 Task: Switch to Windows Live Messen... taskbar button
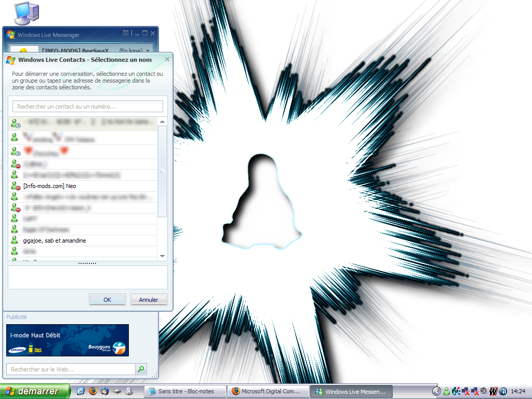352,391
